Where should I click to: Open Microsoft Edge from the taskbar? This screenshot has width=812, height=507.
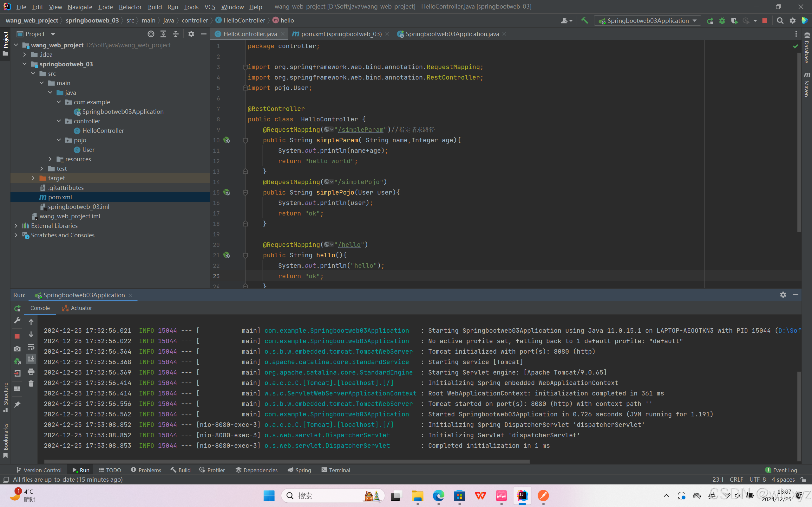point(438,496)
